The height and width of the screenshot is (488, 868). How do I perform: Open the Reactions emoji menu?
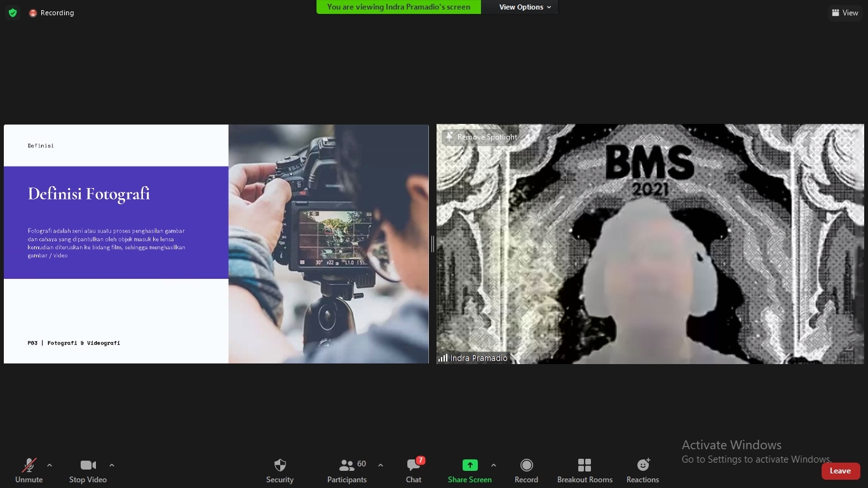click(x=642, y=471)
